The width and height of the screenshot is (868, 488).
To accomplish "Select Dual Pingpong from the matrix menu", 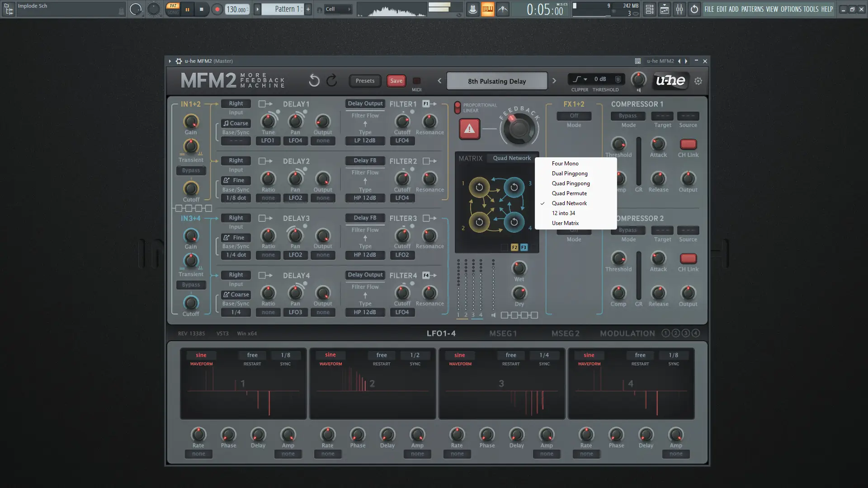I will tap(570, 174).
